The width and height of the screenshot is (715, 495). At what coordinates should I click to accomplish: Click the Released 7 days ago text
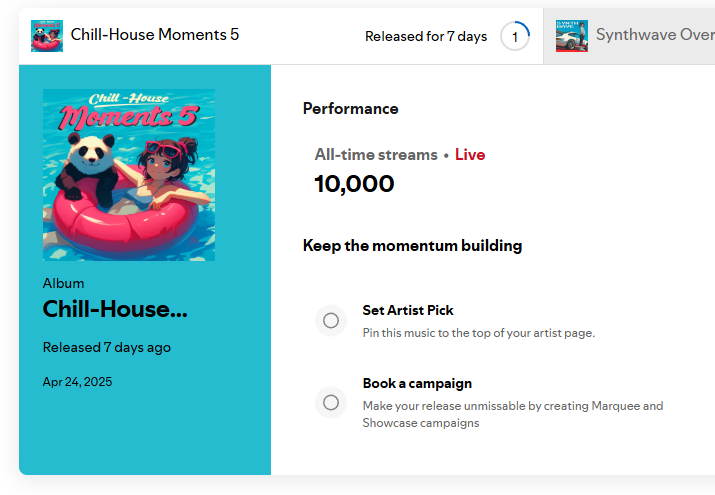point(107,347)
